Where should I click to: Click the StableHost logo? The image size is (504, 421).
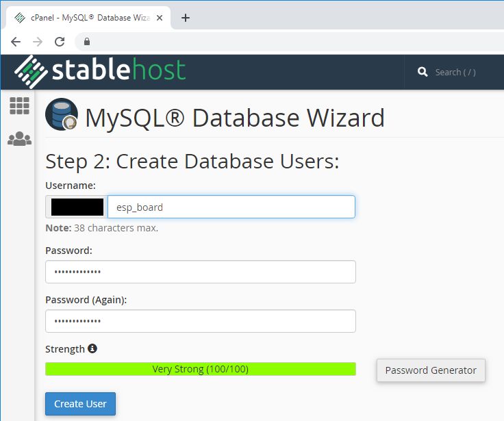click(x=100, y=71)
